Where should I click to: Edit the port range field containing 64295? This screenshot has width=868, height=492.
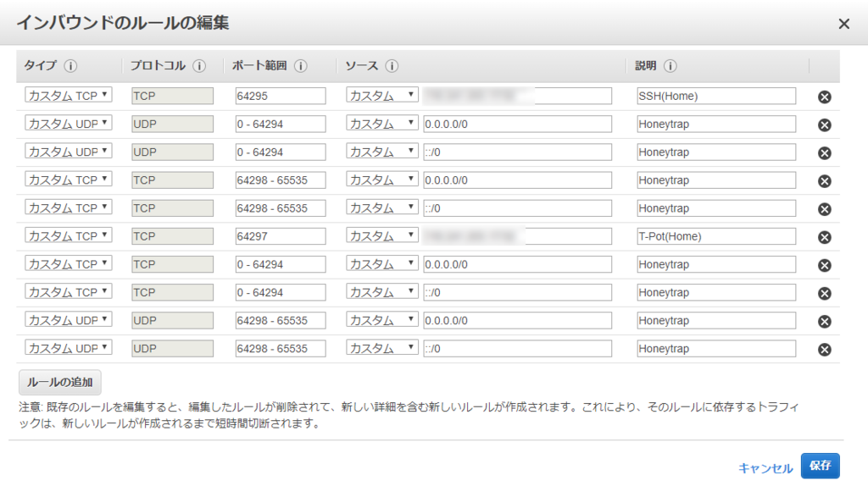pyautogui.click(x=281, y=96)
